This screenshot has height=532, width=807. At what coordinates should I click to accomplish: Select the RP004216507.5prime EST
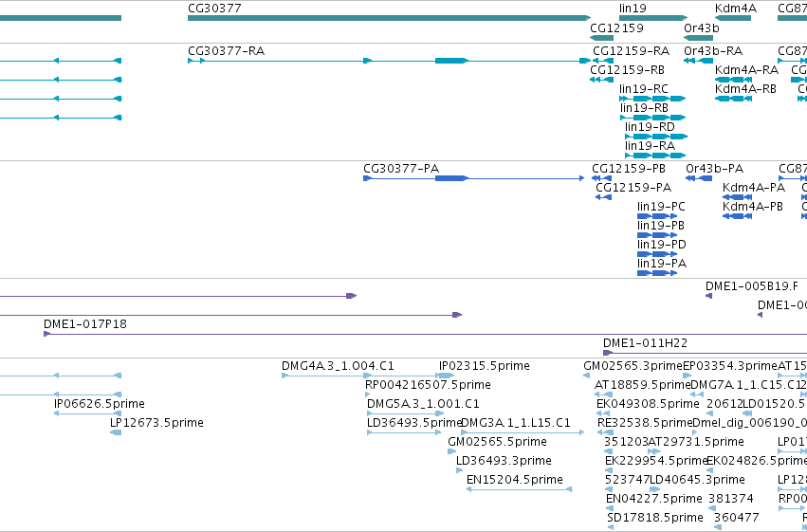368,395
